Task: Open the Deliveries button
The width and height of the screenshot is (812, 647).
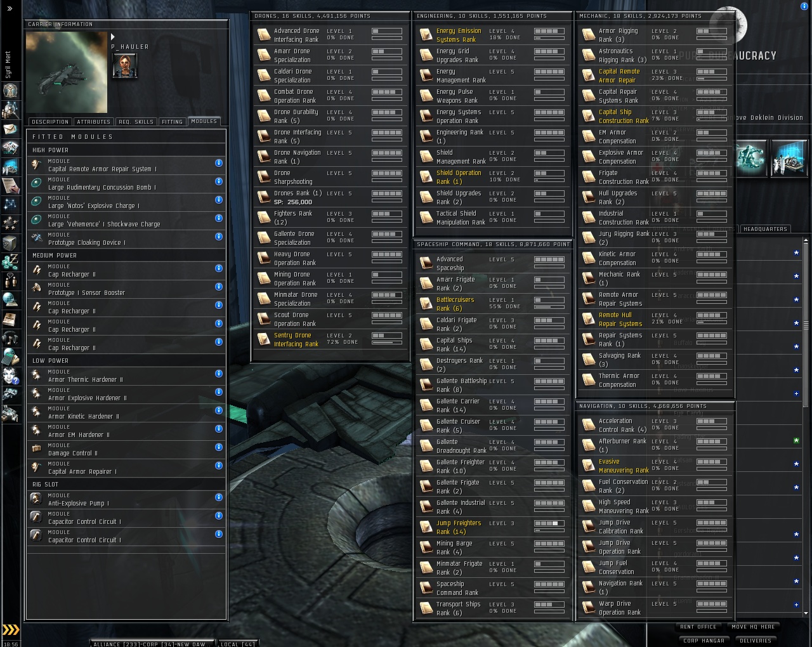Action: [756, 641]
